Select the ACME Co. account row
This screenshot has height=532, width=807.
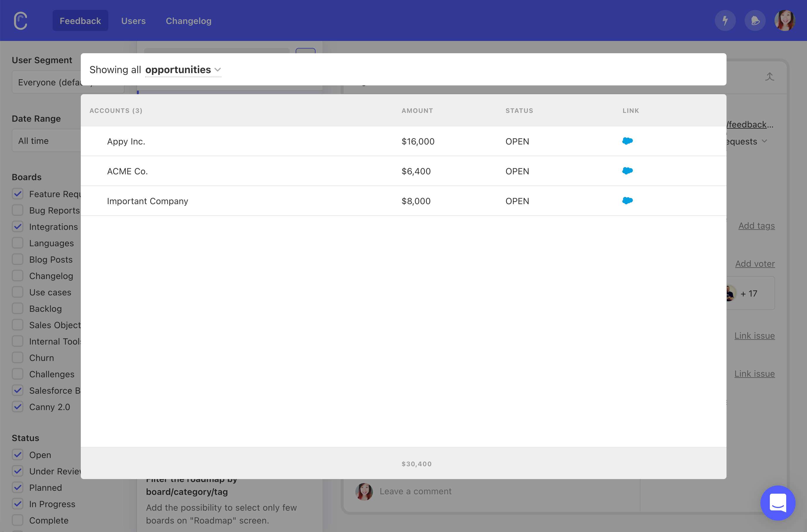(403, 171)
